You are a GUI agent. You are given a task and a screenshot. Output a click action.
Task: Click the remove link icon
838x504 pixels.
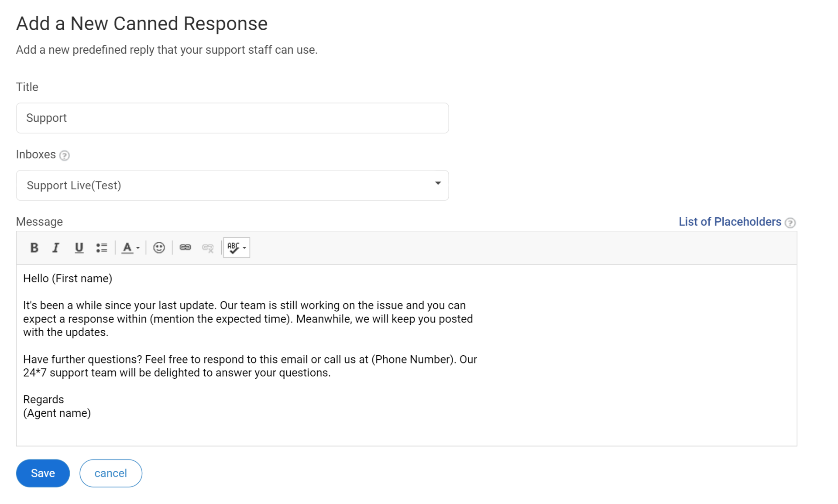click(208, 248)
